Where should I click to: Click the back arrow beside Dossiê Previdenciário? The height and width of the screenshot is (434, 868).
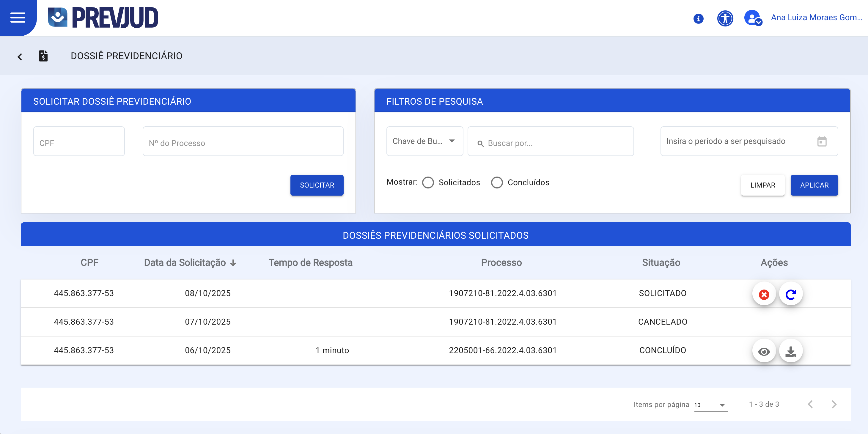click(x=20, y=56)
